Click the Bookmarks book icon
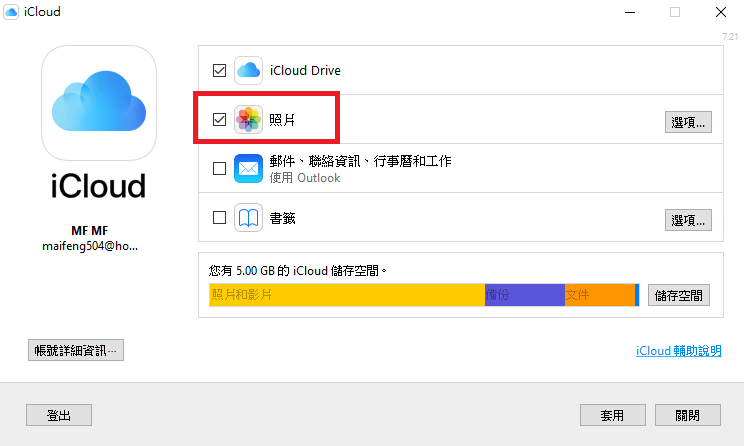This screenshot has height=446, width=744. pyautogui.click(x=248, y=218)
